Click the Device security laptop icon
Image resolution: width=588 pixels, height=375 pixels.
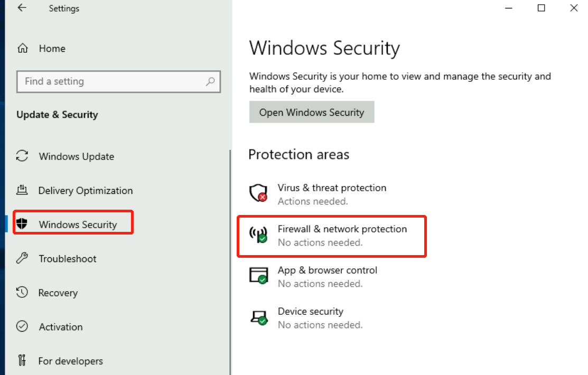tap(259, 317)
